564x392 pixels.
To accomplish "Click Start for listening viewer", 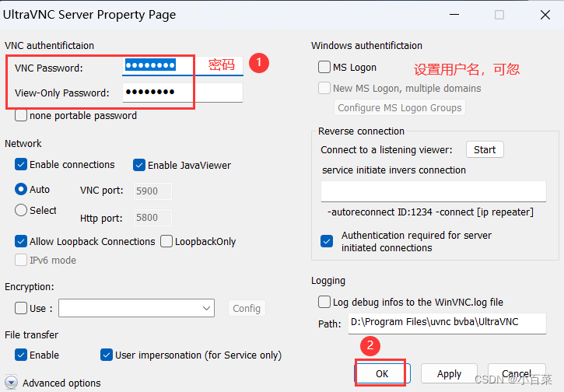I will point(485,149).
